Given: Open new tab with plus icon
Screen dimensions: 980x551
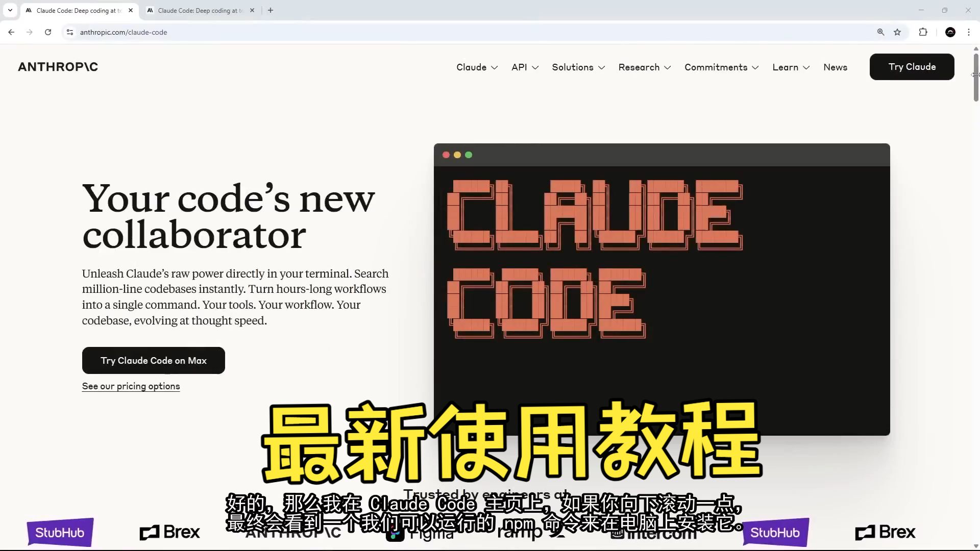Looking at the screenshot, I should point(271,10).
